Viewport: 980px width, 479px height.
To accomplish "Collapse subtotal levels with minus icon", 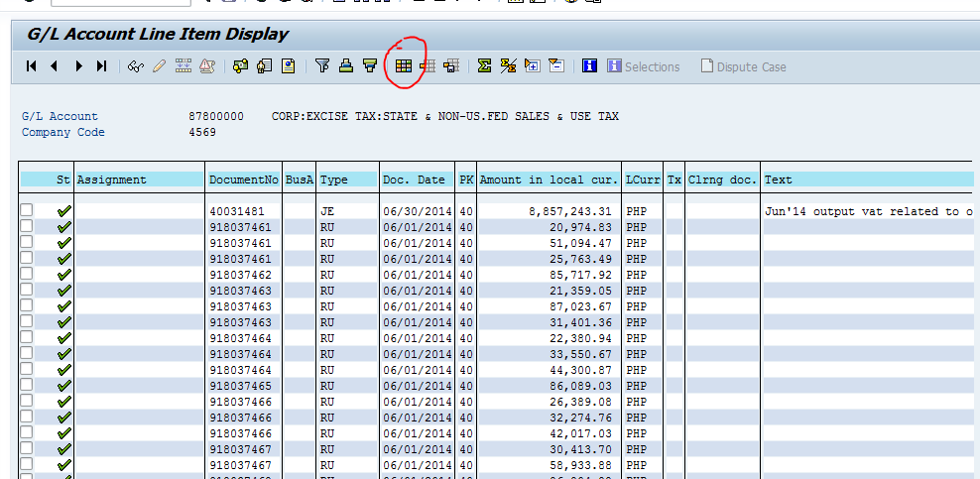I will point(556,64).
